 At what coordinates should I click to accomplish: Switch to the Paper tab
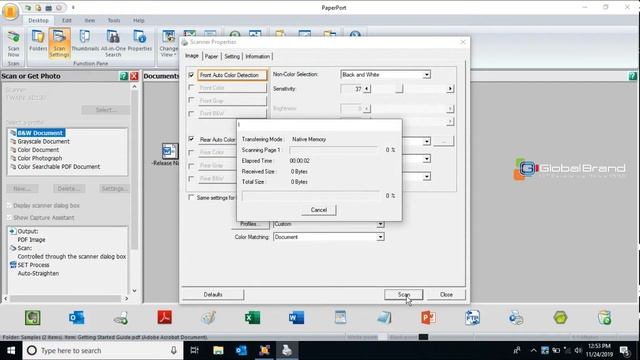tap(211, 56)
